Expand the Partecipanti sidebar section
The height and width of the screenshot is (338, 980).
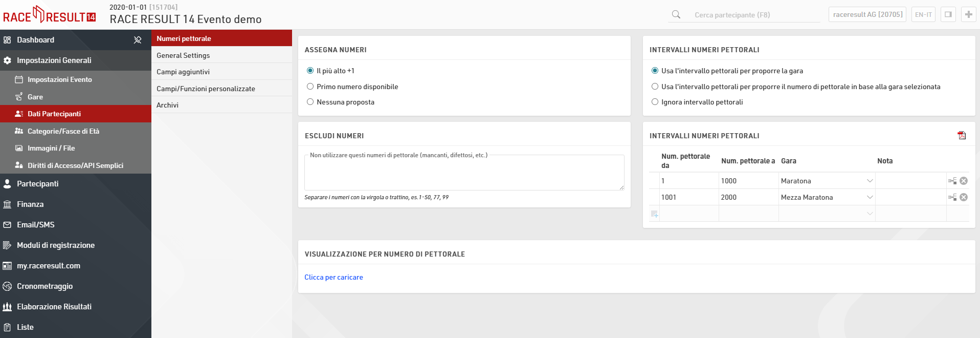38,184
